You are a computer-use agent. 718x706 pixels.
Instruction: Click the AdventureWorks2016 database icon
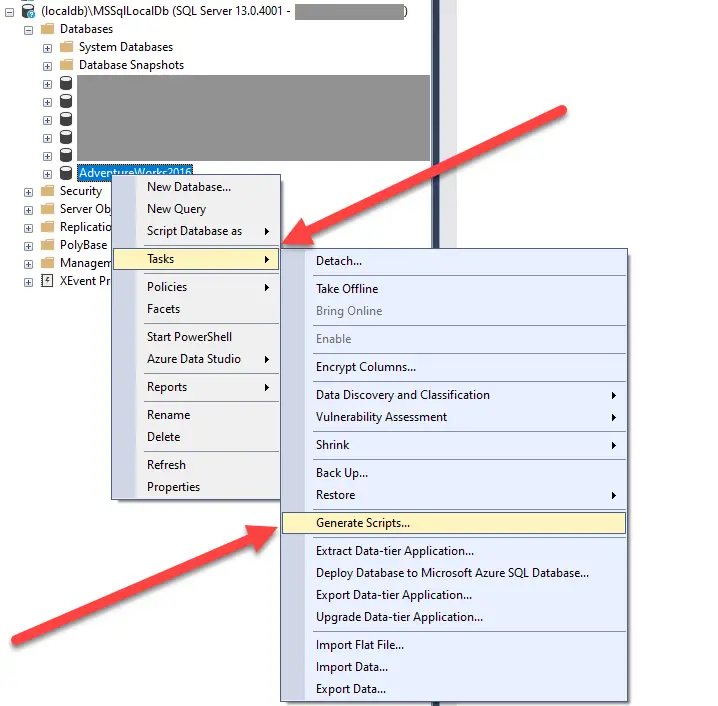point(66,173)
